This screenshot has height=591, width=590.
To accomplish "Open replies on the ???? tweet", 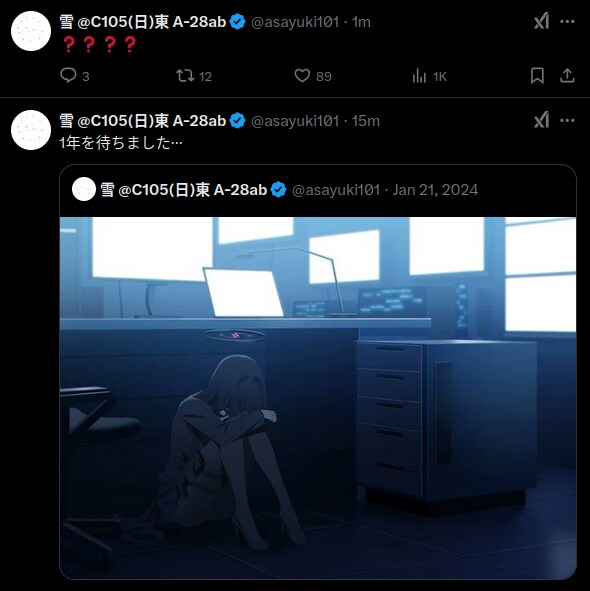I will click(x=75, y=76).
